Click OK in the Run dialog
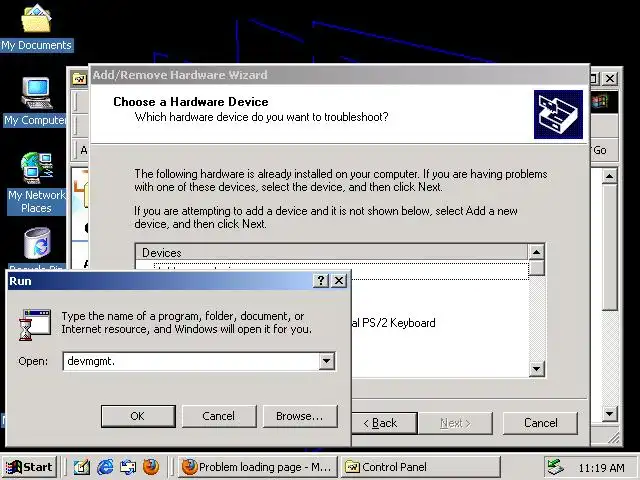640x480 pixels. [x=138, y=416]
